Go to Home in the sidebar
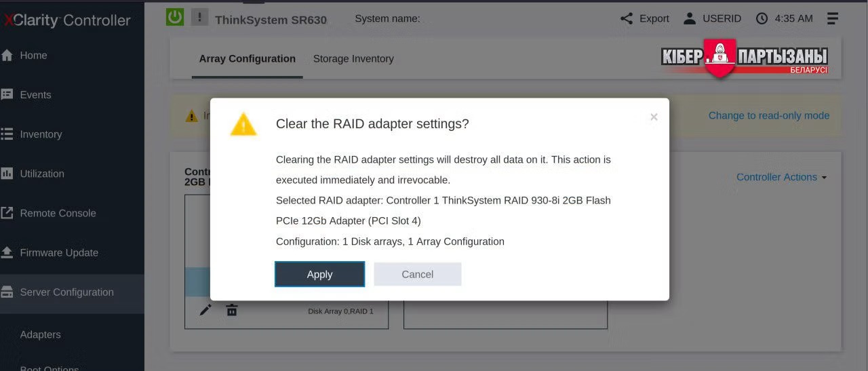868x371 pixels. [x=33, y=56]
